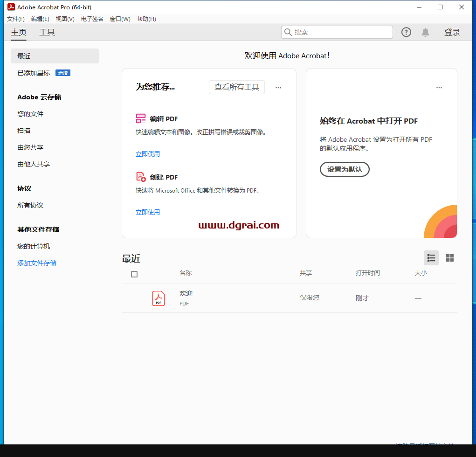Open 所有协议 in the sidebar
Screen dimensions: 476x457
[x=30, y=205]
